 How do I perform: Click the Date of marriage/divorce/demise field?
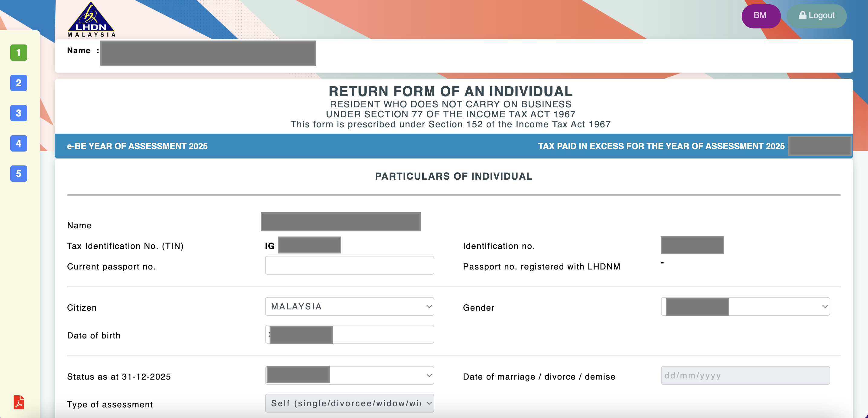coord(745,375)
